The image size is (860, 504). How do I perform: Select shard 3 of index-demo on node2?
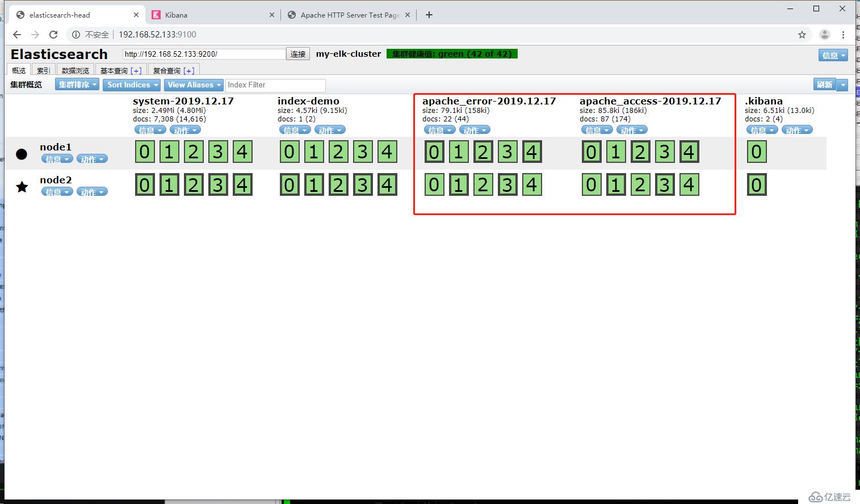click(363, 184)
